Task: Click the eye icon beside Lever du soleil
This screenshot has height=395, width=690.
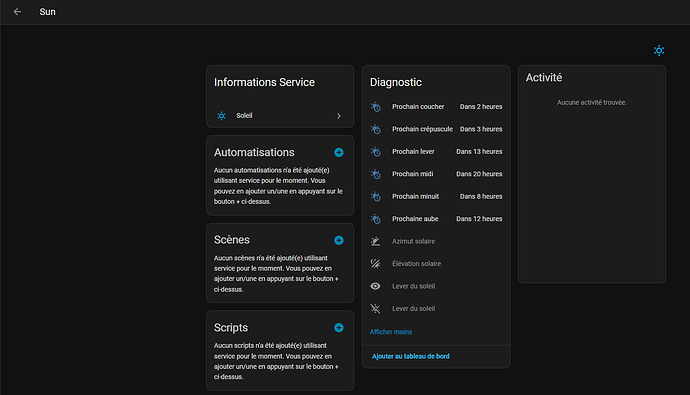Action: pyautogui.click(x=375, y=286)
